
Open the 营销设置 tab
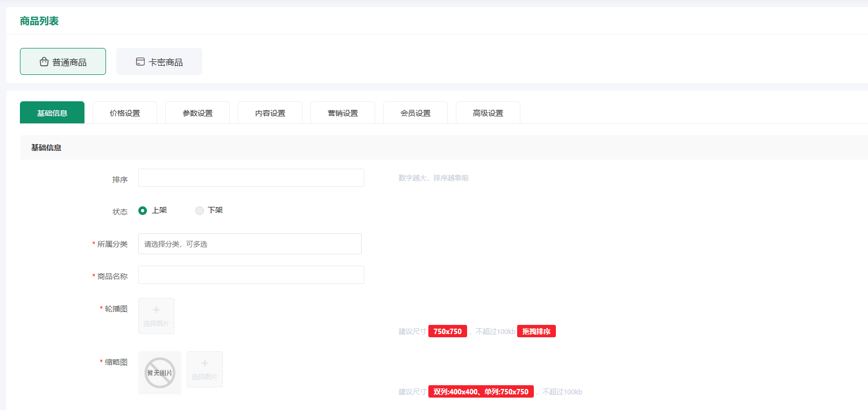(x=343, y=113)
